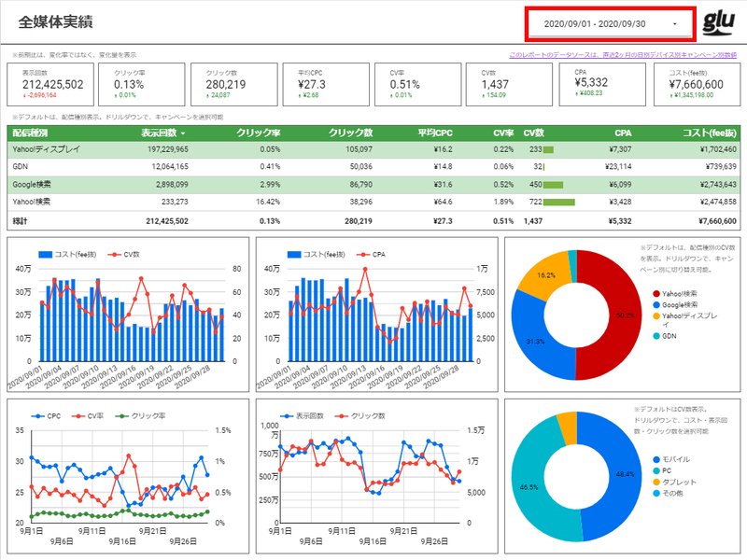Toggle CV数 legend in cost and CV chart

point(123,255)
